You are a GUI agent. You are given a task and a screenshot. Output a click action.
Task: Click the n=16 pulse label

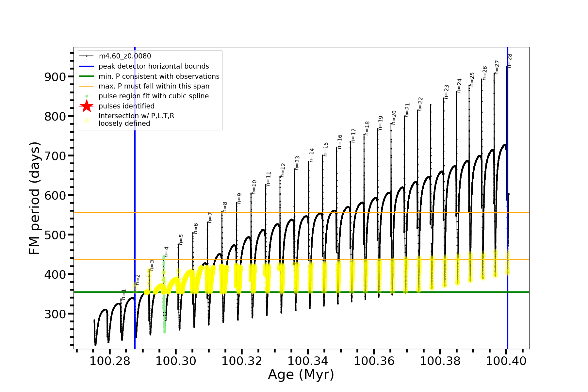(x=340, y=142)
